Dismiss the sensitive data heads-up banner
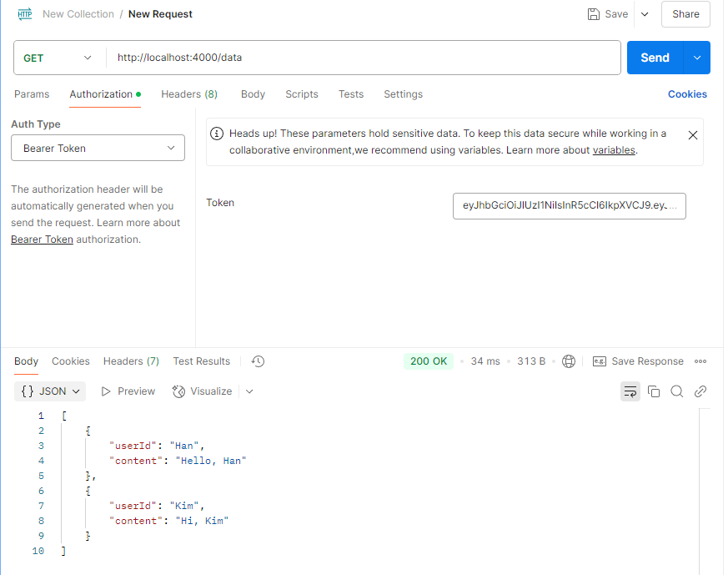The height and width of the screenshot is (575, 728). (x=692, y=135)
